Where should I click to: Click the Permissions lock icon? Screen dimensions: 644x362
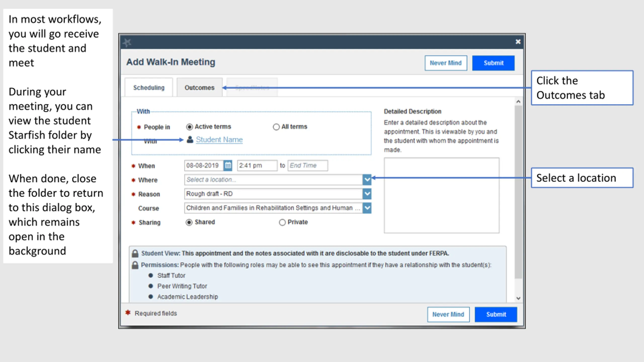pos(135,265)
